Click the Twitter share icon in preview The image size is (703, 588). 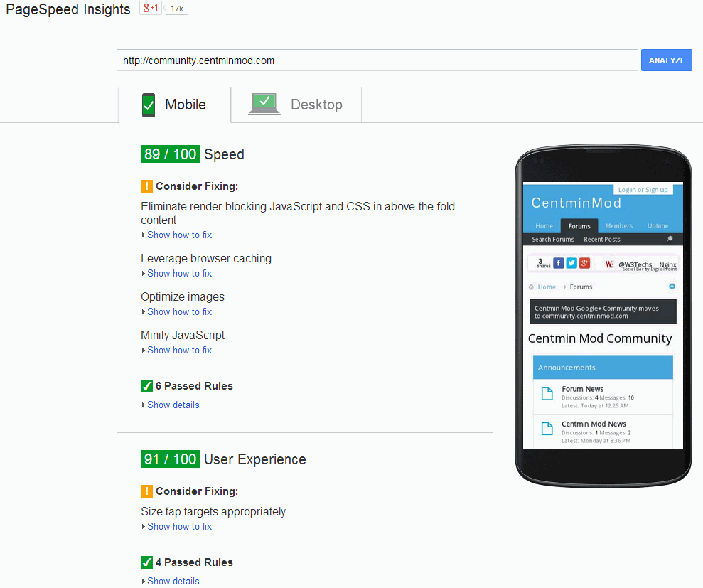(571, 263)
